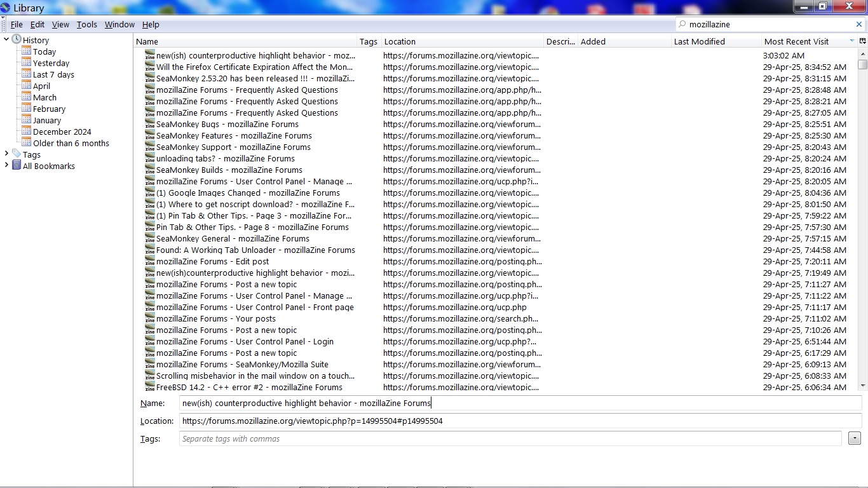Click the vertical scrollbar up arrow
The width and height of the screenshot is (868, 488).
(x=862, y=53)
